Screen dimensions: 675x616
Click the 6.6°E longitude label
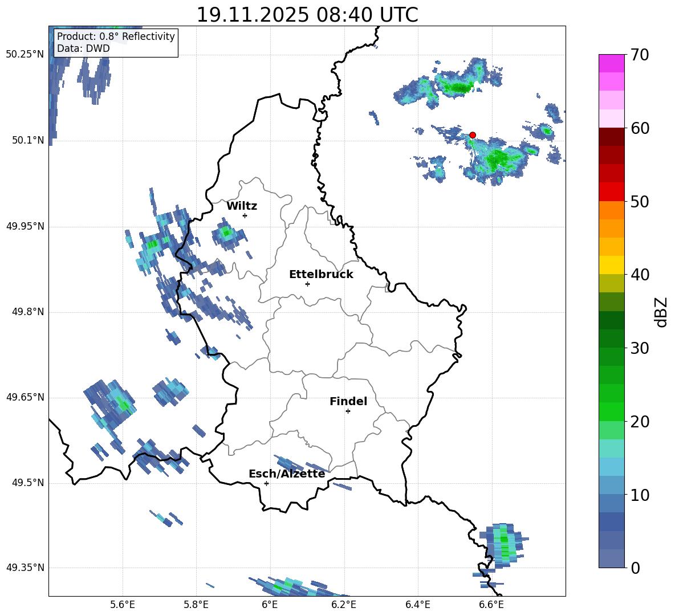(x=491, y=605)
